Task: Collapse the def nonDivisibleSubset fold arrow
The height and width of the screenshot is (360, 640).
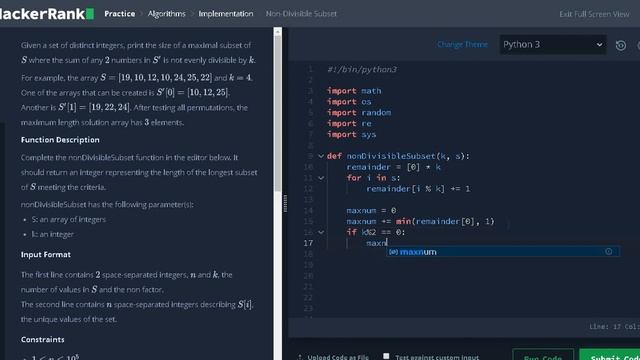Action: [x=321, y=156]
